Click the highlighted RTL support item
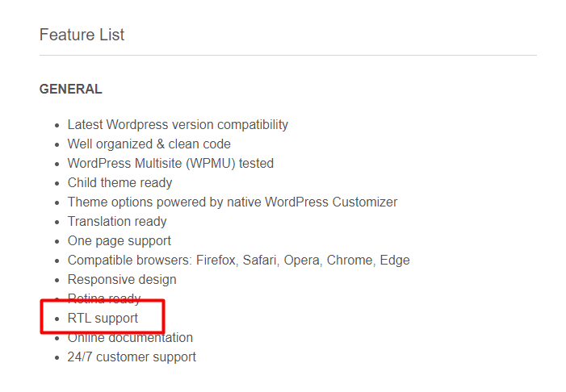 tap(103, 319)
